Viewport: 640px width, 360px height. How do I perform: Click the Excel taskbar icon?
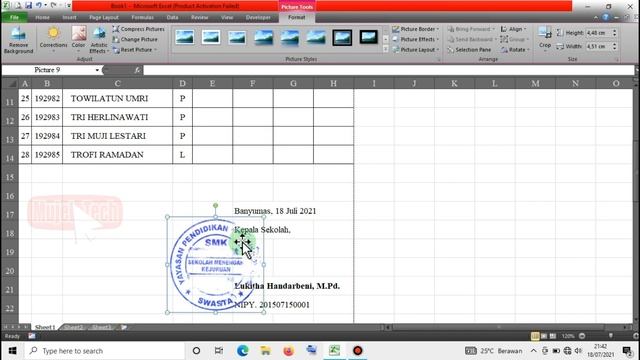pyautogui.click(x=334, y=351)
